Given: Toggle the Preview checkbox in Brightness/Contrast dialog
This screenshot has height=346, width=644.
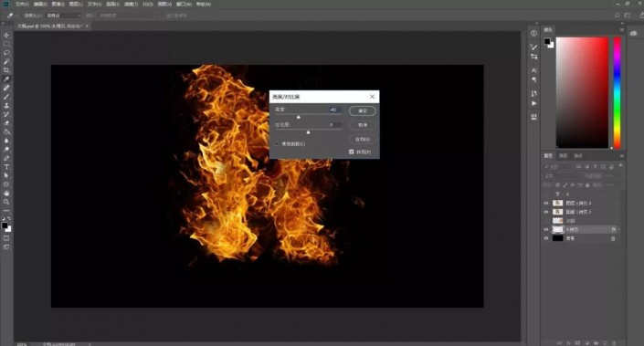Looking at the screenshot, I should [351, 152].
